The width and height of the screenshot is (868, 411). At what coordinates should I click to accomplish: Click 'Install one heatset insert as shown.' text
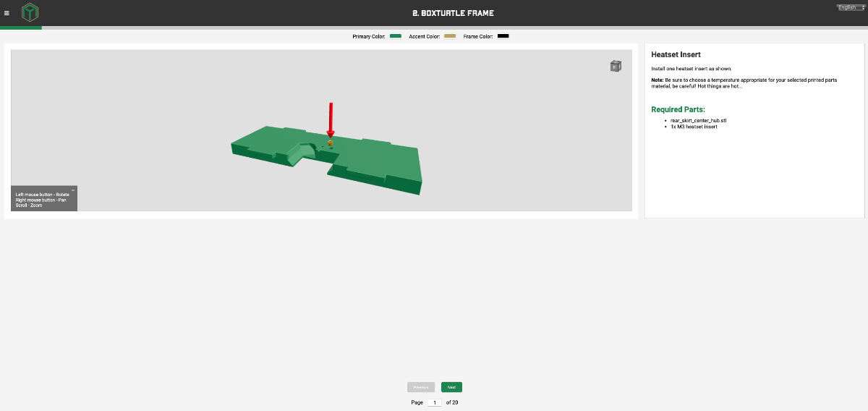(x=692, y=68)
